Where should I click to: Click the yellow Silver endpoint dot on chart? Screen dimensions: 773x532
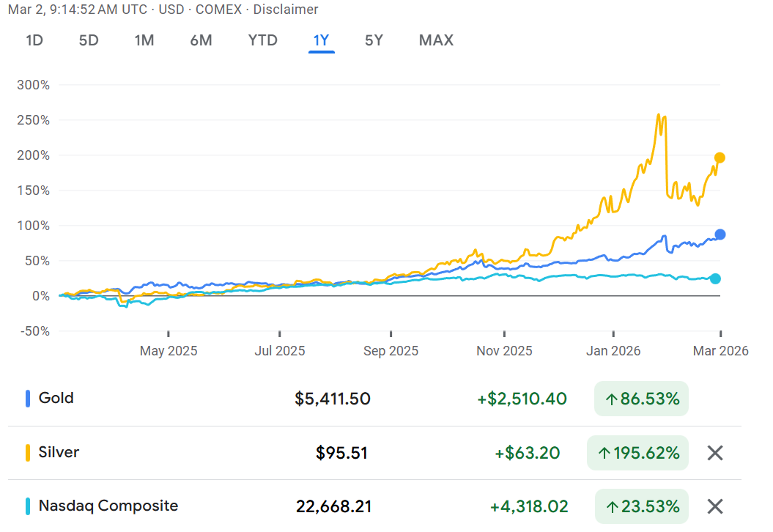pos(720,158)
